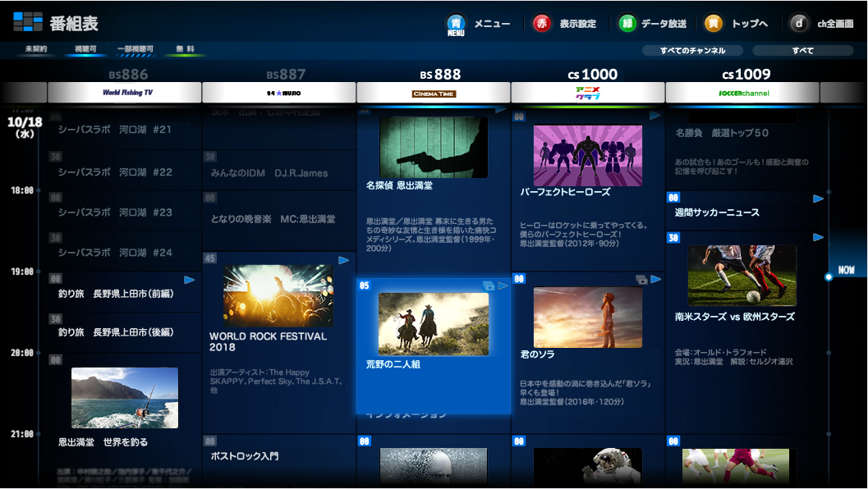Image resolution: width=868 pixels, height=489 pixels.
Task: Open the 君のソラ sunset girl thumbnail
Action: click(588, 317)
